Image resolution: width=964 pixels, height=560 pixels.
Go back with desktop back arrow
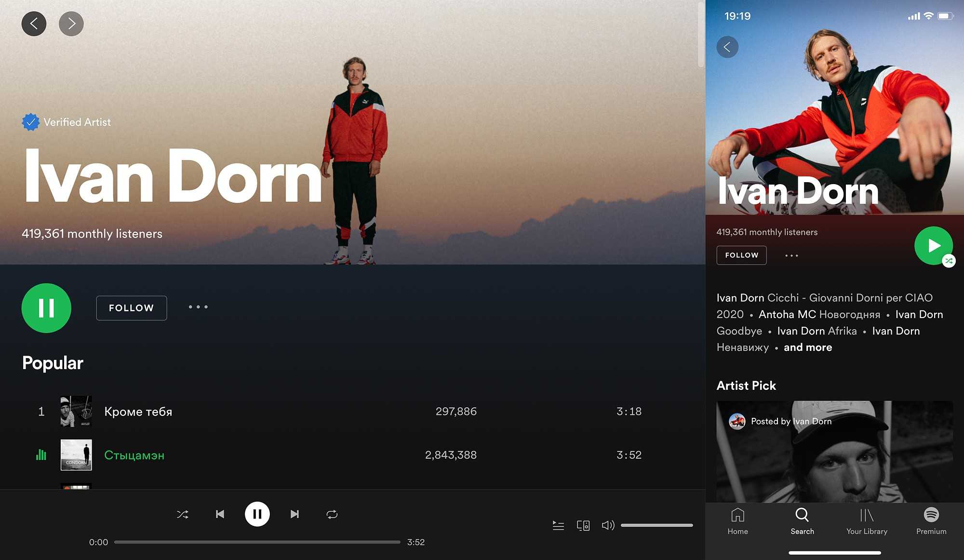pos(34,24)
